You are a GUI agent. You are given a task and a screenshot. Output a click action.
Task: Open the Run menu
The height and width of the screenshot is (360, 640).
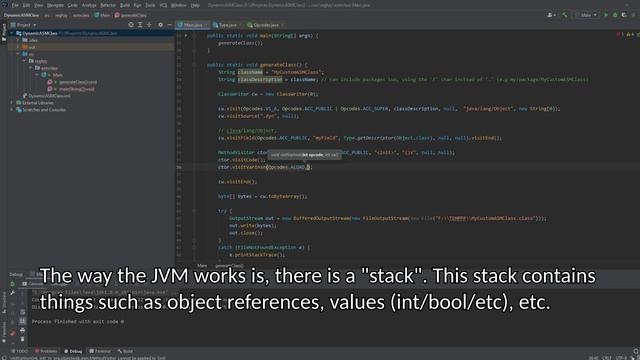coord(138,5)
